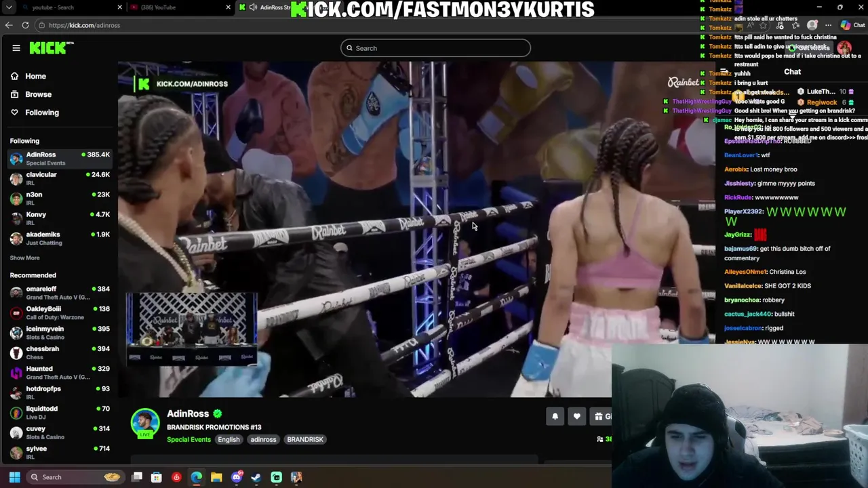Reload the browser page
The width and height of the screenshot is (868, 488).
pos(25,25)
